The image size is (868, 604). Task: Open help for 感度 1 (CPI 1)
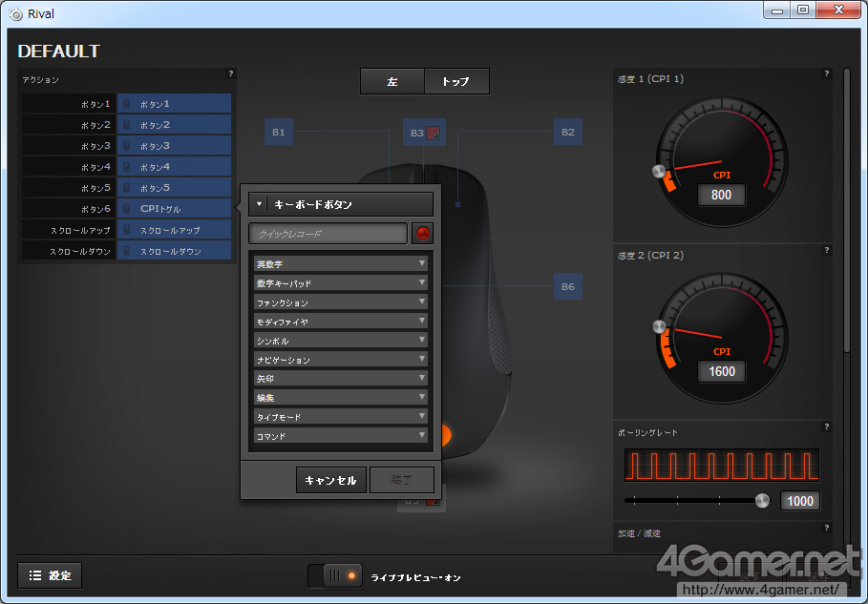coord(827,73)
